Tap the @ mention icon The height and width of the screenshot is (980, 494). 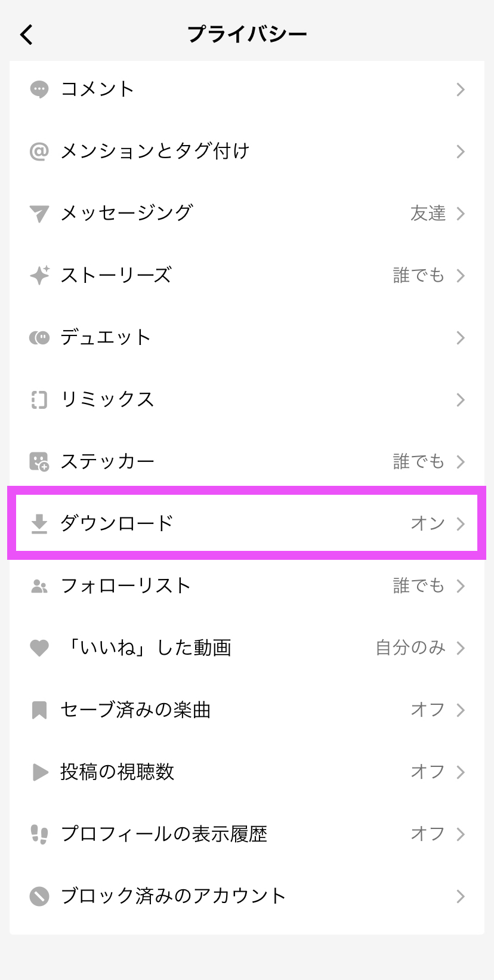pos(39,152)
